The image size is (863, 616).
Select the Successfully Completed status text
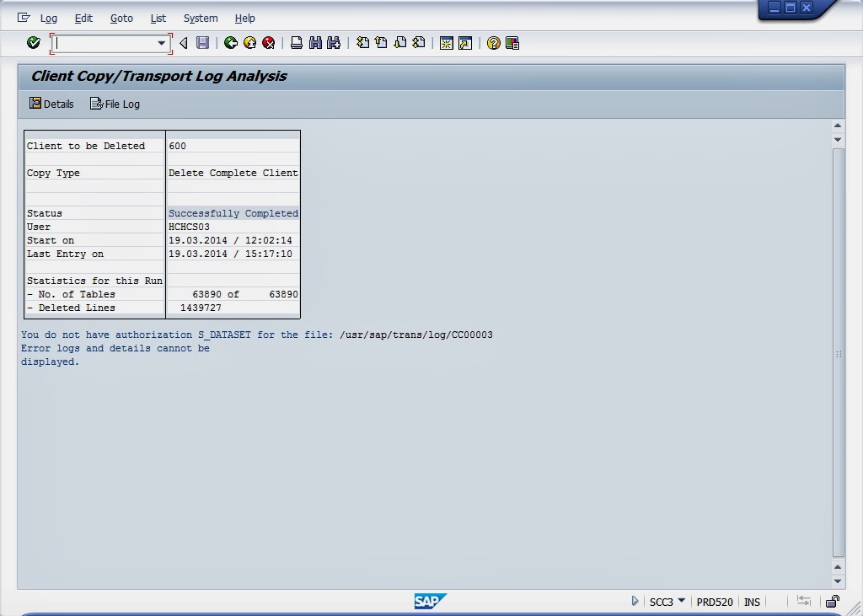pos(233,213)
